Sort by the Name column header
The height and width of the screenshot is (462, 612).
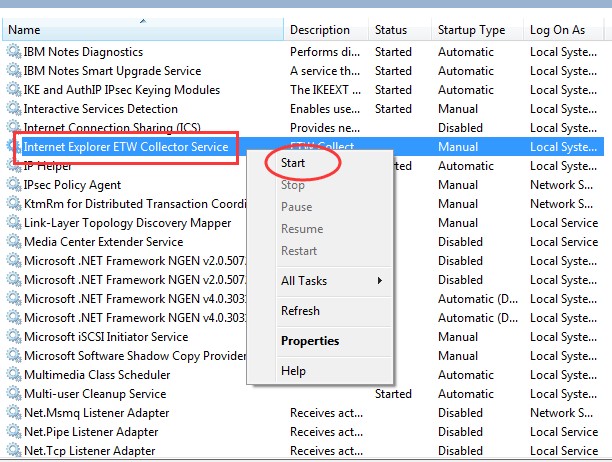(143, 30)
